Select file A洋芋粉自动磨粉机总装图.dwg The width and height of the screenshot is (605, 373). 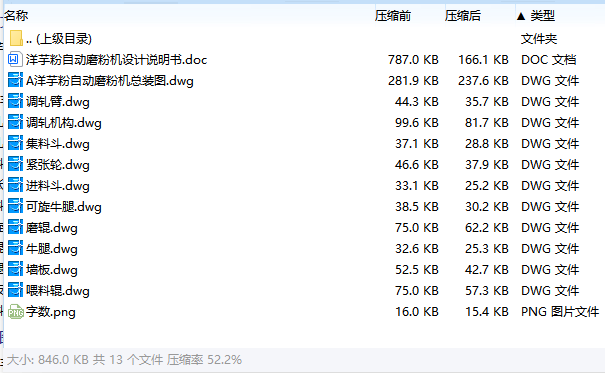[110, 81]
